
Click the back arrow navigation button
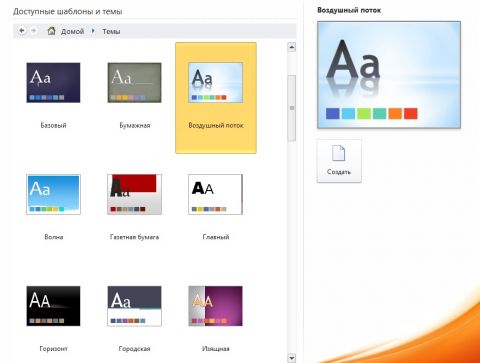(22, 31)
